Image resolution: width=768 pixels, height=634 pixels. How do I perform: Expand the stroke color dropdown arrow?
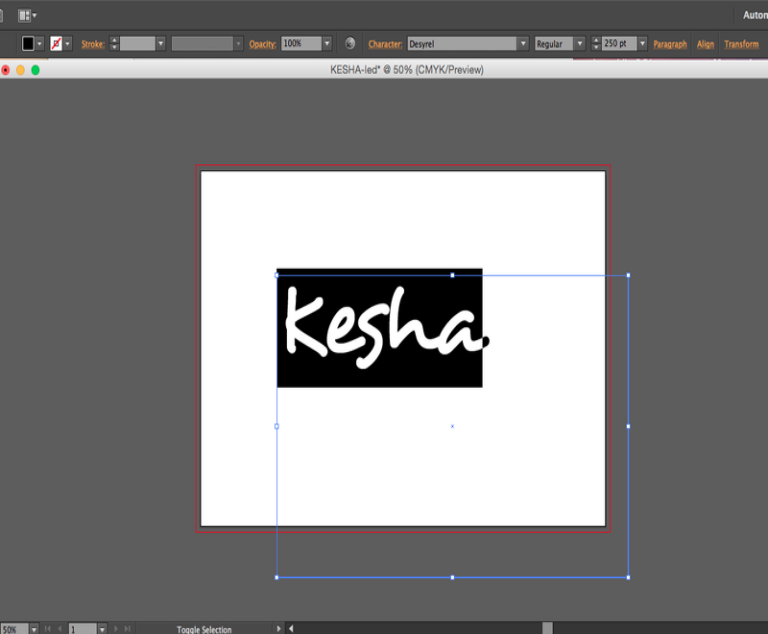[x=68, y=44]
